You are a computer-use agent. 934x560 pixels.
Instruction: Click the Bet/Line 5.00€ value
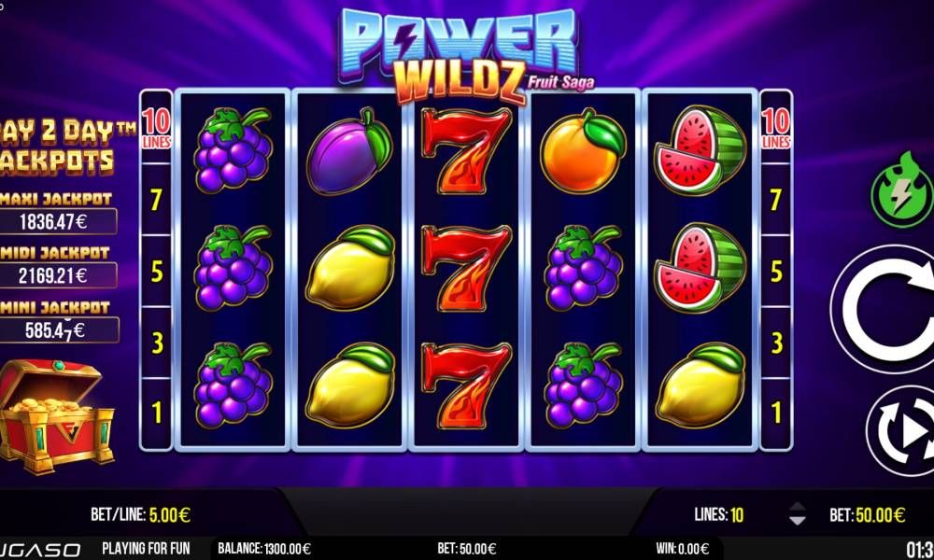click(170, 515)
